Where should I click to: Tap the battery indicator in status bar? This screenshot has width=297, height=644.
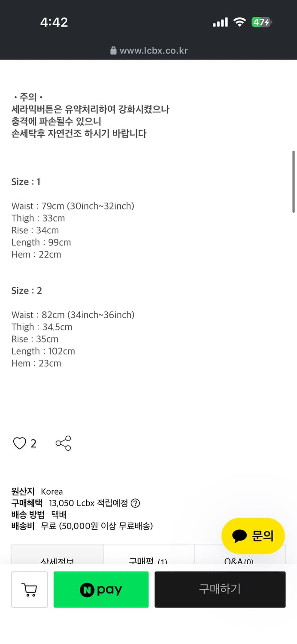[262, 22]
